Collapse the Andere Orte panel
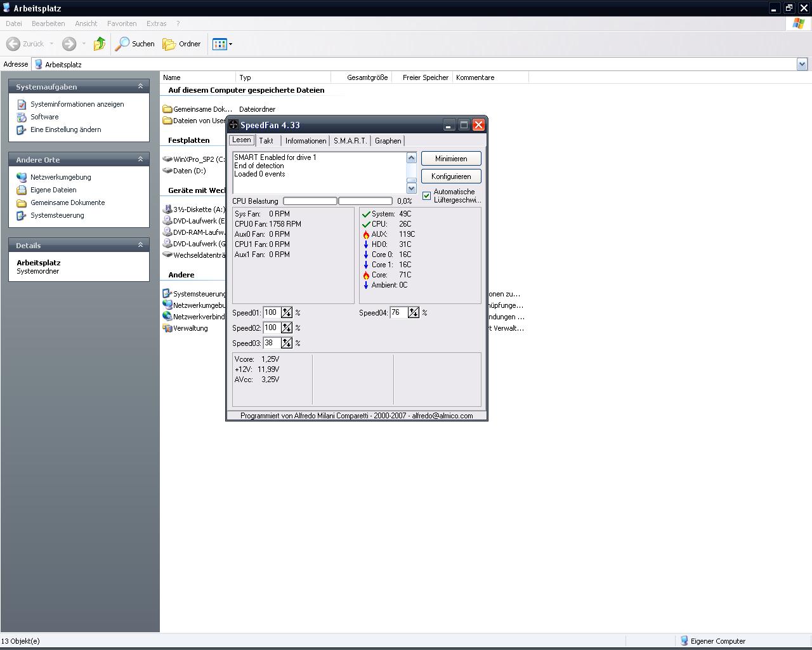The image size is (812, 650). click(140, 159)
